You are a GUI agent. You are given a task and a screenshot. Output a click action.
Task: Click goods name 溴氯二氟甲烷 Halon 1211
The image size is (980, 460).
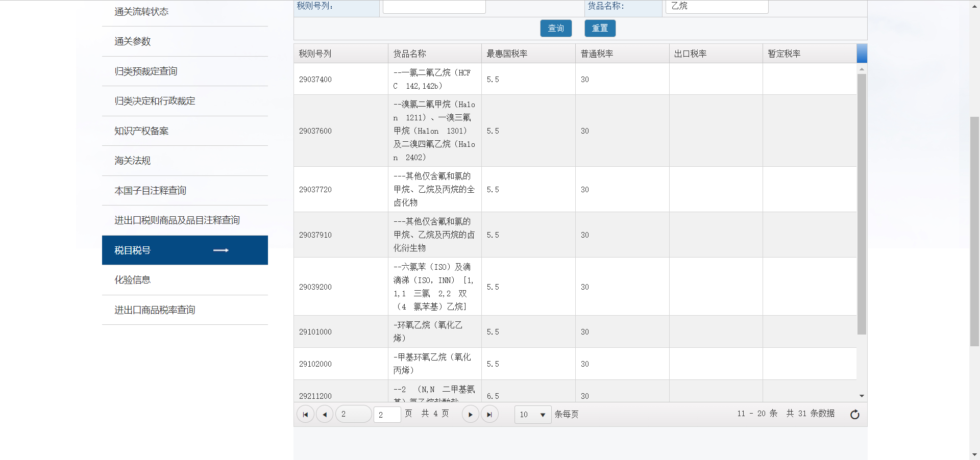click(434, 131)
